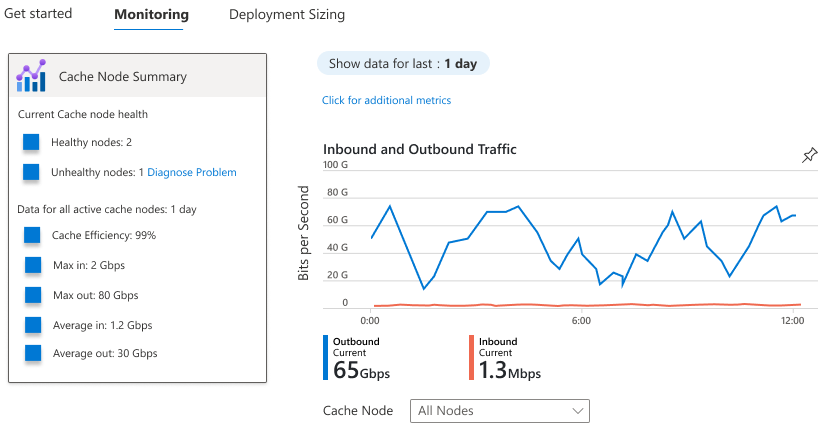Image resolution: width=824 pixels, height=428 pixels.
Task: Click the Healthy nodes blue square icon
Action: tap(31, 143)
